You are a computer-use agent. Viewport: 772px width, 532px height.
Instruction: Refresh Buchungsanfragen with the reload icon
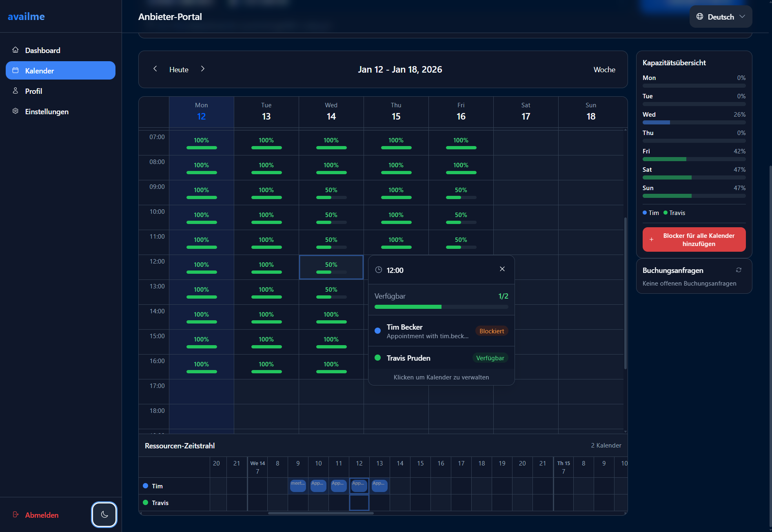pyautogui.click(x=739, y=270)
